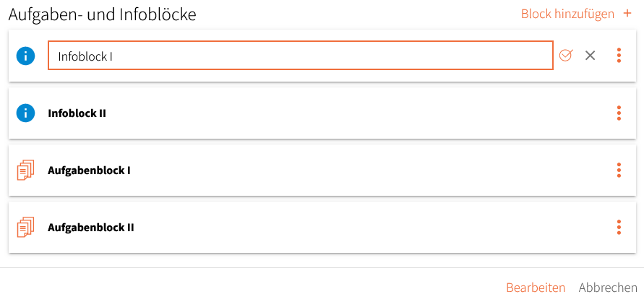Click the plus icon next to Block hinzufügen
The image size is (644, 302).
[x=627, y=14]
